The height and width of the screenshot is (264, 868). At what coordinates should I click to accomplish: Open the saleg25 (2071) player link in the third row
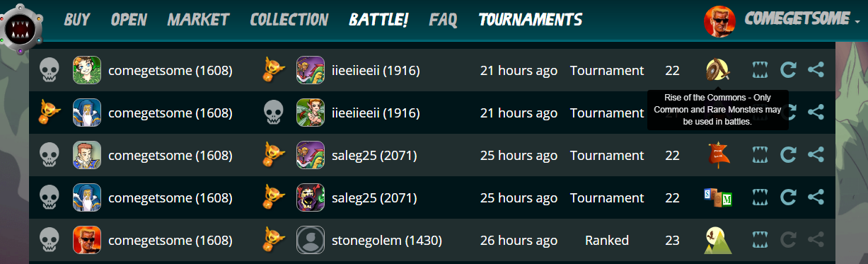(x=374, y=155)
